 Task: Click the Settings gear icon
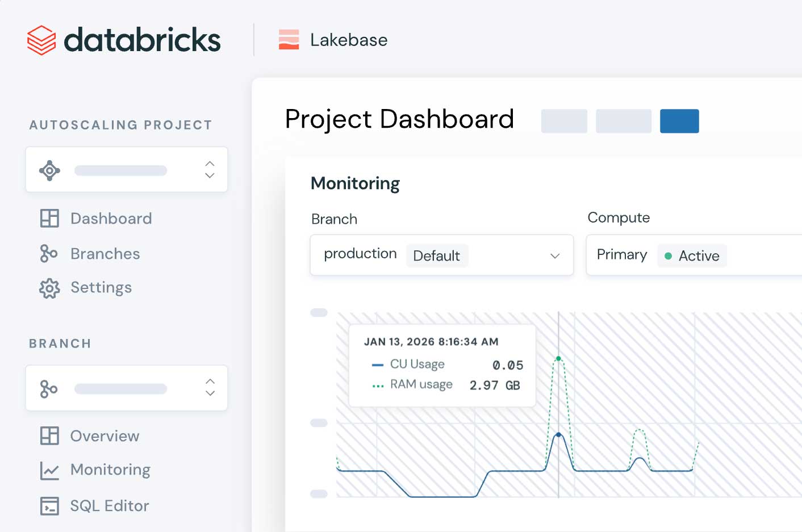click(x=49, y=288)
